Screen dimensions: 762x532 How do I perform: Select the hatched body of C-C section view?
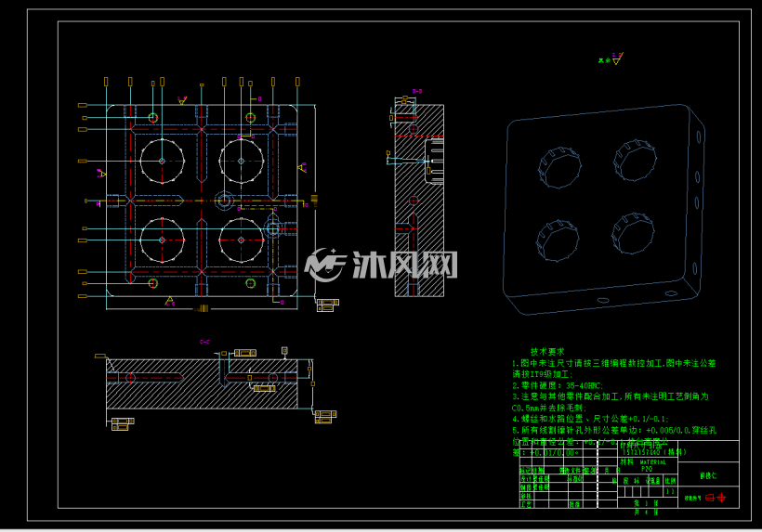[x=202, y=384]
